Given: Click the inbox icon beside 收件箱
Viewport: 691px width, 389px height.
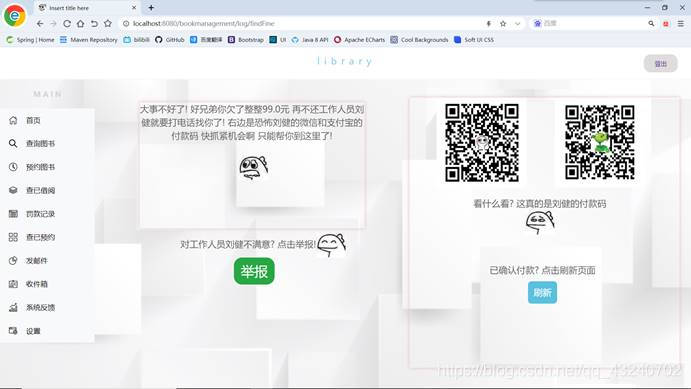Looking at the screenshot, I should click(x=13, y=284).
